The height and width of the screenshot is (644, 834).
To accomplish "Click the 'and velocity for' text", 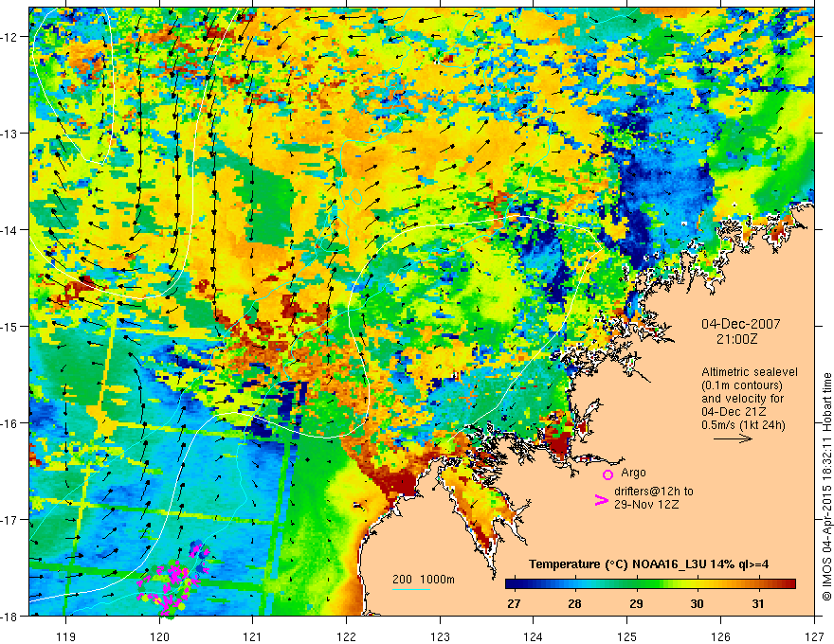I will [742, 398].
